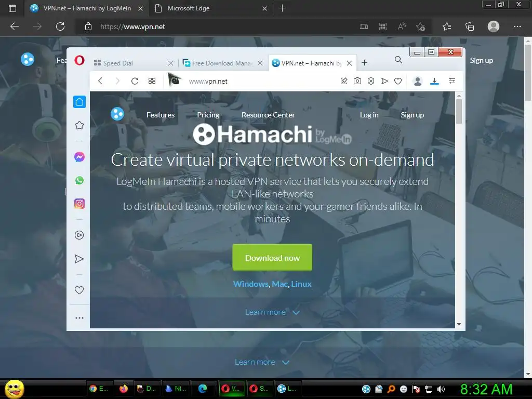The image size is (532, 399).
Task: Click Opera sidebar Home icon
Action: [x=79, y=102]
